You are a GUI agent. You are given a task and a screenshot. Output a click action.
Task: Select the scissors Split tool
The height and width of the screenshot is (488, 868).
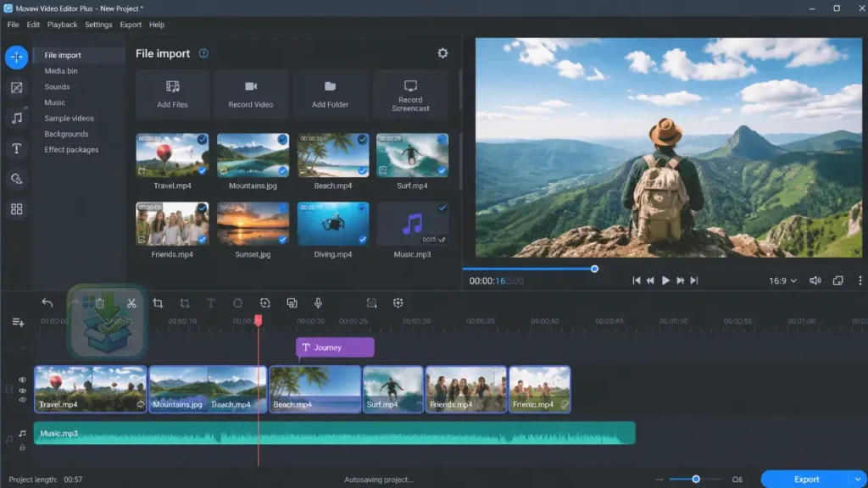(131, 303)
